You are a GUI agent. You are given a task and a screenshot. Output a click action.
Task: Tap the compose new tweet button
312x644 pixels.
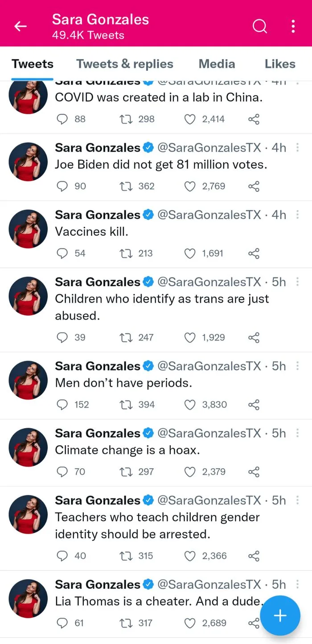point(280,616)
